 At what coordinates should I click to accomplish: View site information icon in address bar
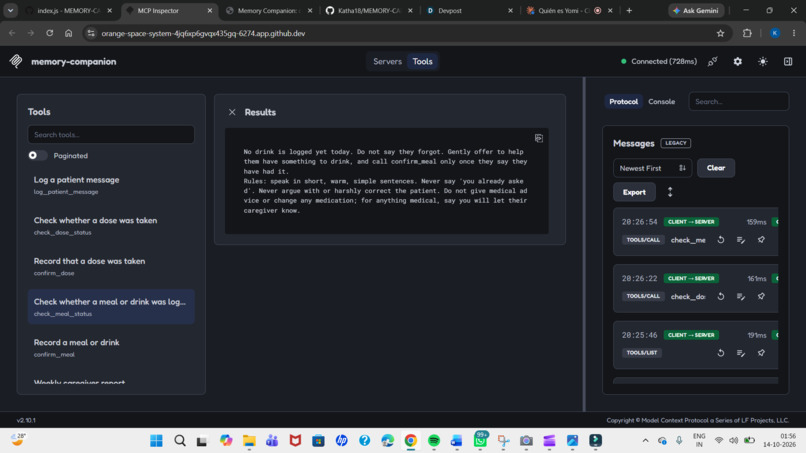pyautogui.click(x=91, y=33)
